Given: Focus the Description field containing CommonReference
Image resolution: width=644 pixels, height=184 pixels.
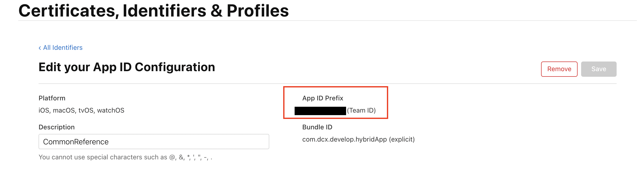Looking at the screenshot, I should [x=154, y=142].
